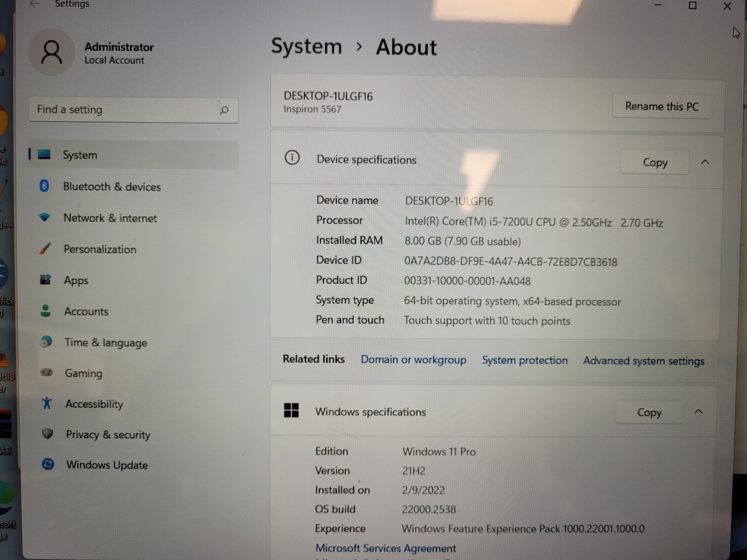747x560 pixels.
Task: Copy the Windows specifications
Action: coord(649,412)
